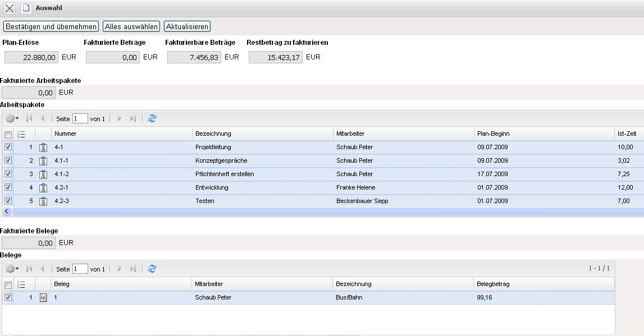Click receipt icon for Bus/Bahn row

tap(43, 297)
